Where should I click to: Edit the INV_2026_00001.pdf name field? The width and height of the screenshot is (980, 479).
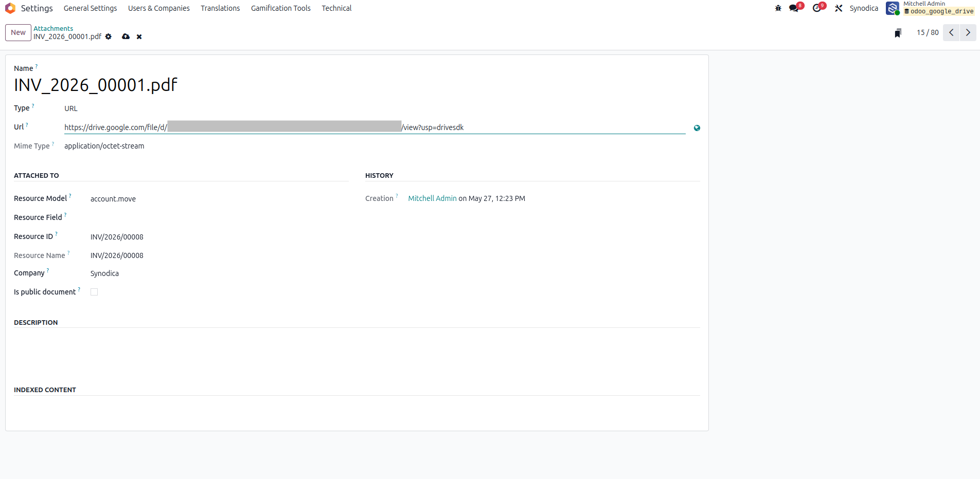(357, 85)
